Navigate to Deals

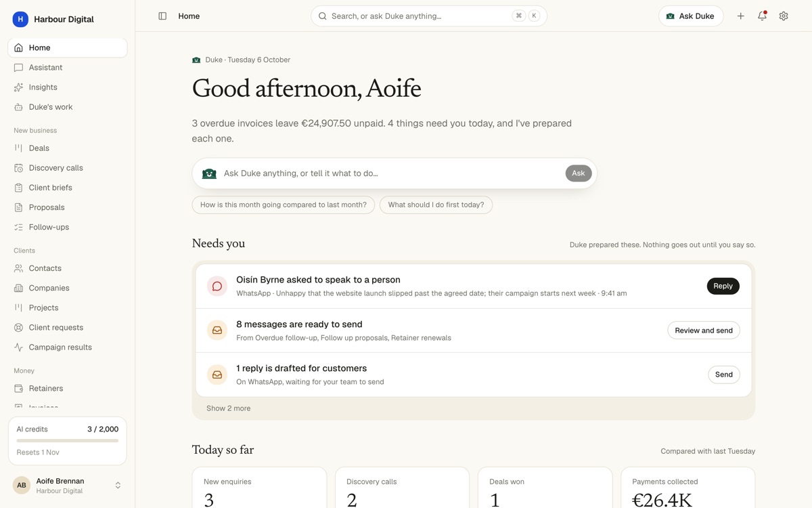coord(68,148)
